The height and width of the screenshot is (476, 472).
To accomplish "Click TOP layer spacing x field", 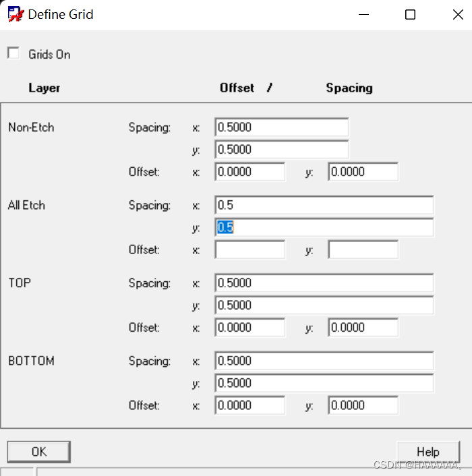I will click(324, 283).
